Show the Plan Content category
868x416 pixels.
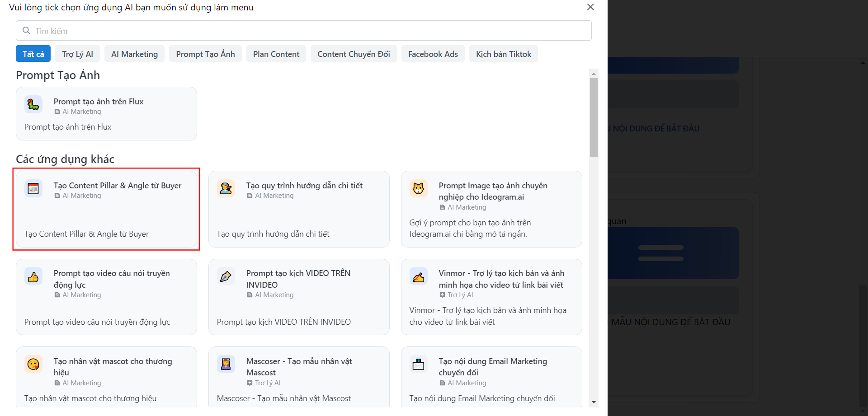tap(276, 54)
